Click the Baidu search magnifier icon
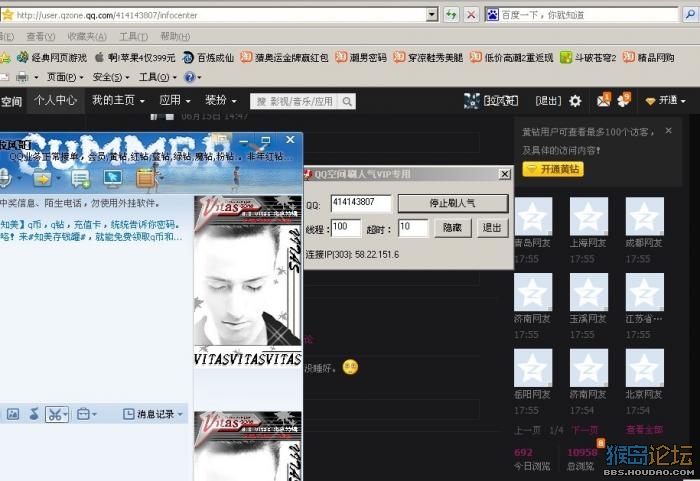The height and width of the screenshot is (481, 700). point(691,15)
